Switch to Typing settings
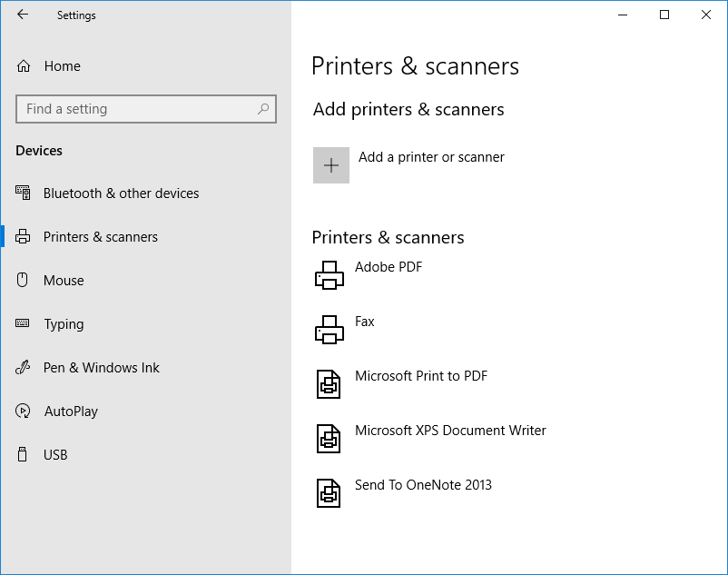Viewport: 728px width, 575px height. coord(64,324)
